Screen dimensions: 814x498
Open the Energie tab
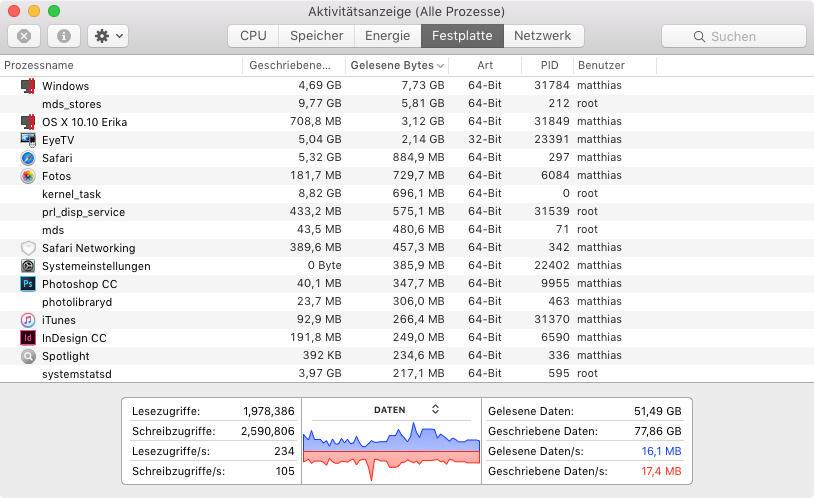[387, 36]
